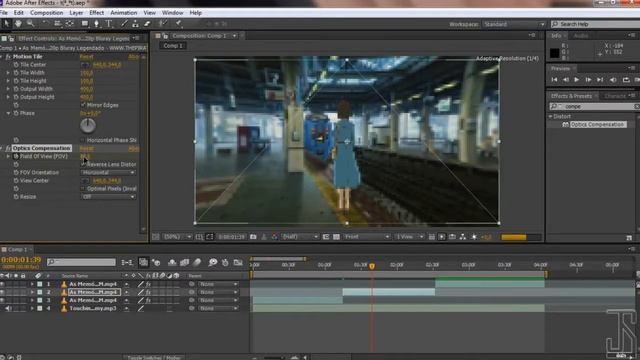Open the FOV Orientation dropdown
The image size is (640, 360).
pyautogui.click(x=108, y=172)
